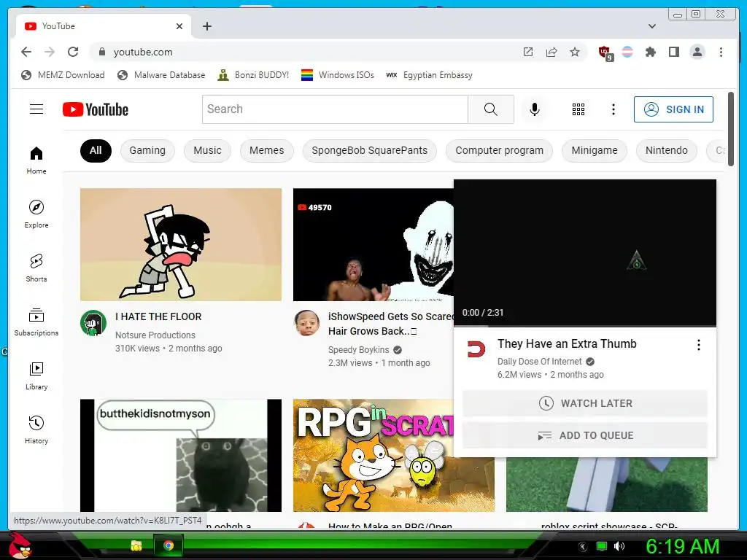Click the youtube.com address bar
This screenshot has height=560, width=747.
click(x=305, y=52)
